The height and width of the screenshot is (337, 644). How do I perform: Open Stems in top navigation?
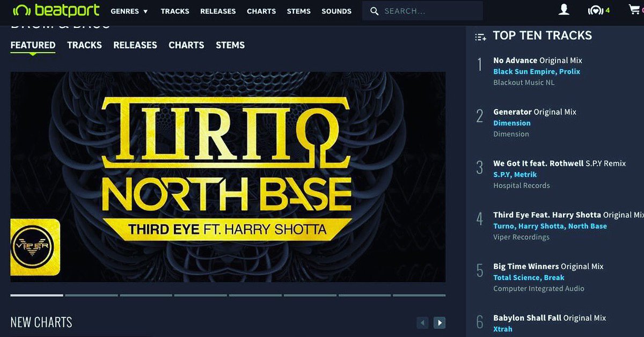tap(299, 11)
